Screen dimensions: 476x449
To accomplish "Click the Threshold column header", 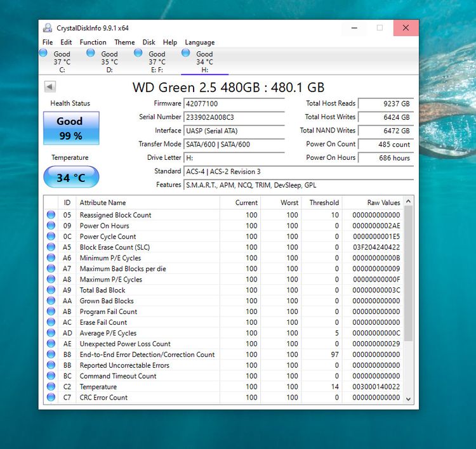I will coord(322,203).
